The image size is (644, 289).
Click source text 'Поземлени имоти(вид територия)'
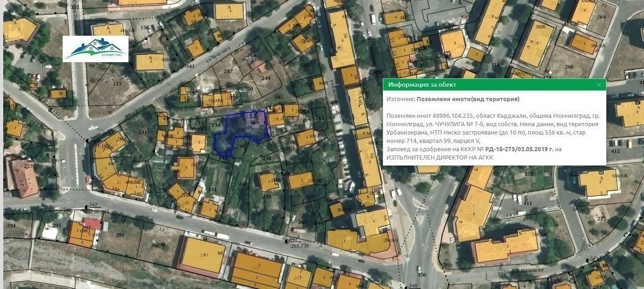(468, 99)
